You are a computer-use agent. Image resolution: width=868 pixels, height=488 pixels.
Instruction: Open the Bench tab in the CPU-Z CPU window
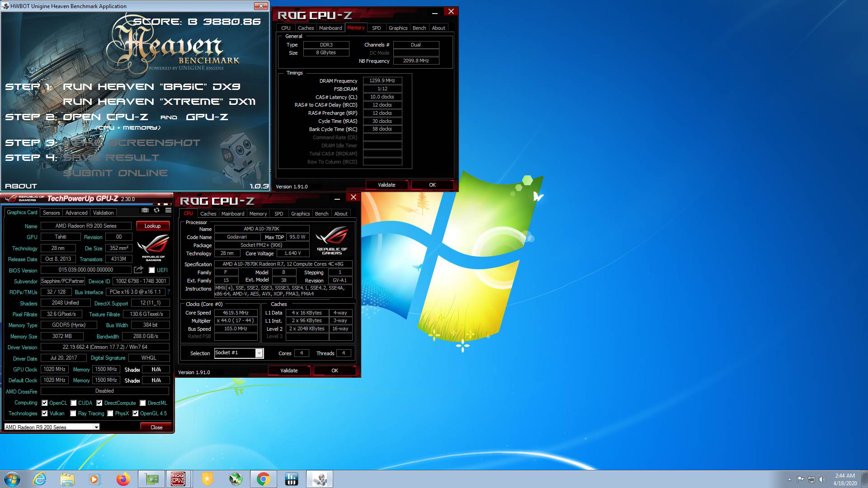321,214
